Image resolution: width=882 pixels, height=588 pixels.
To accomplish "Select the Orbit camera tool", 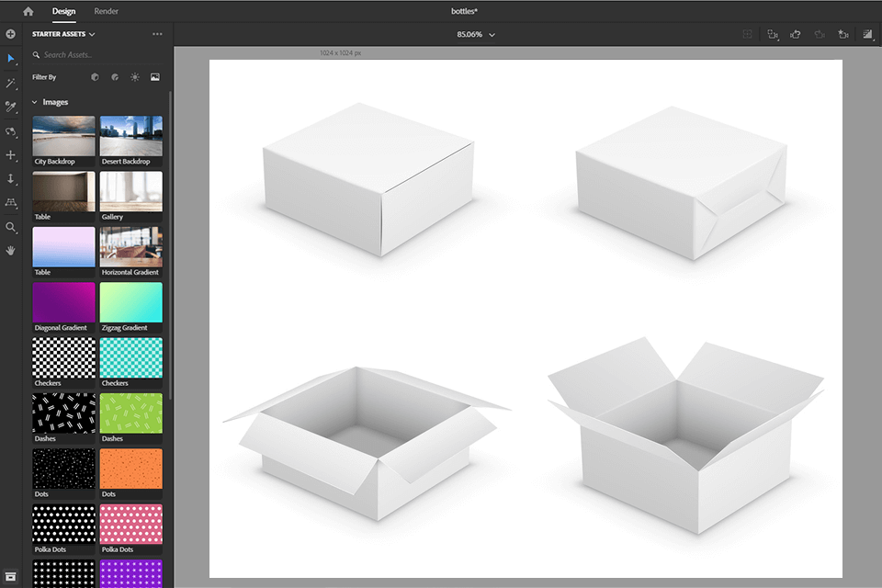I will (x=11, y=131).
